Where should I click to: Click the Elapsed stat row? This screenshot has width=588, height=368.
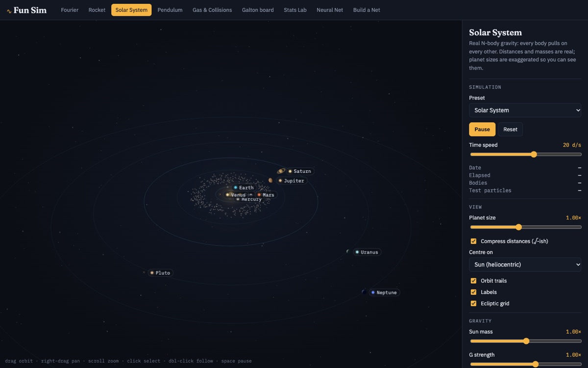point(525,175)
